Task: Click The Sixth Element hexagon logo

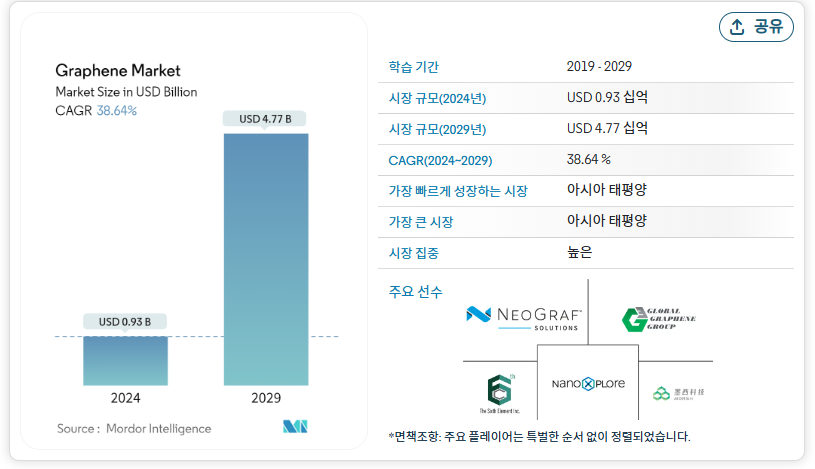Action: click(500, 391)
